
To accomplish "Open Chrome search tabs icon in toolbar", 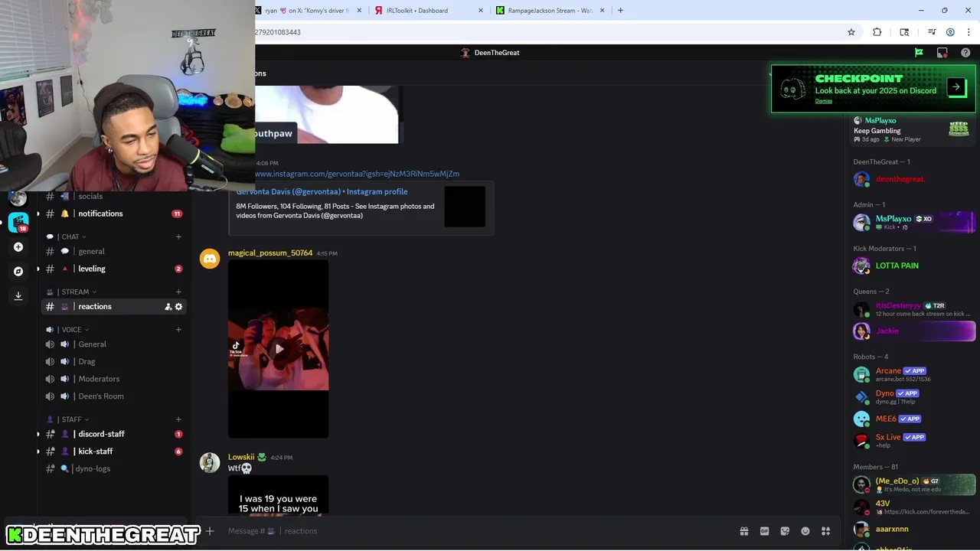I will click(904, 32).
